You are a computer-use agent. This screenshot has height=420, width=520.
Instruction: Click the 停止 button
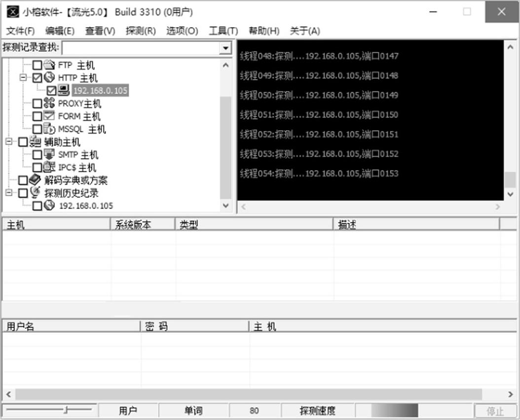click(495, 411)
